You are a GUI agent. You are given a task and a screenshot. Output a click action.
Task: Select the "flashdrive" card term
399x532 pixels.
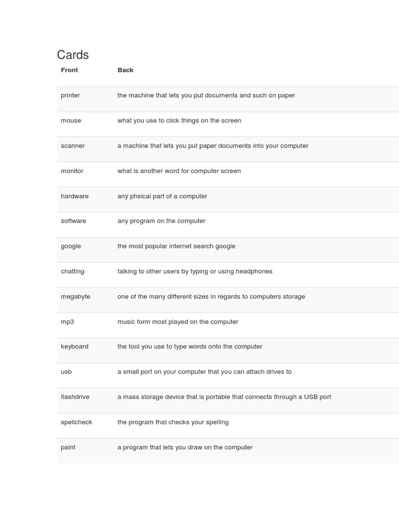point(75,397)
